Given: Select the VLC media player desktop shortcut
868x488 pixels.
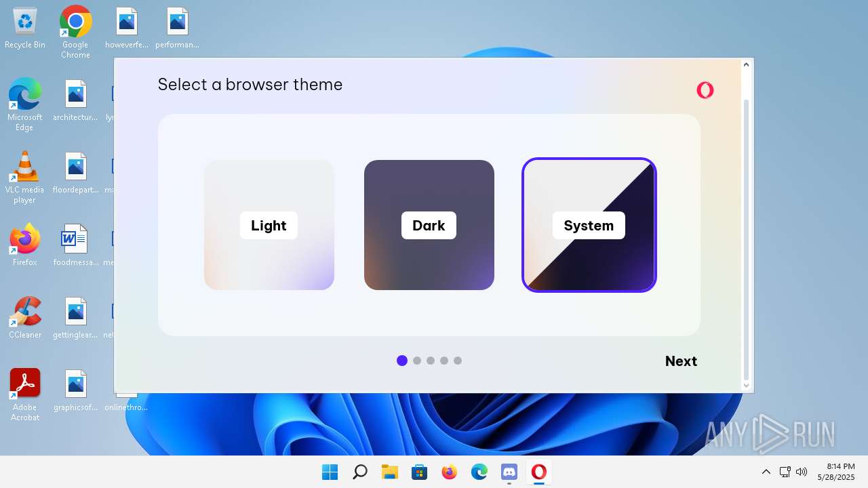Looking at the screenshot, I should 24,178.
